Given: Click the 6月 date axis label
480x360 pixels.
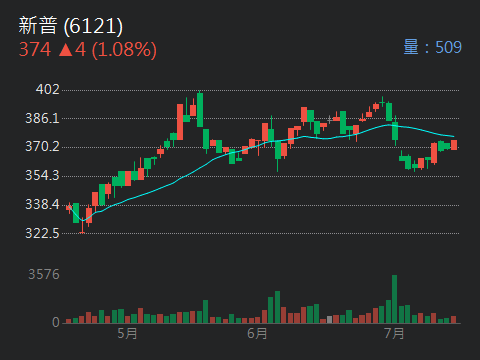Looking at the screenshot, I should point(257,333).
